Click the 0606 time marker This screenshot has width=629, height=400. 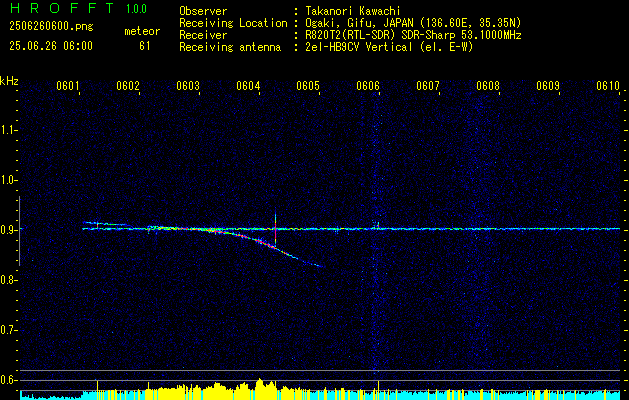(368, 86)
